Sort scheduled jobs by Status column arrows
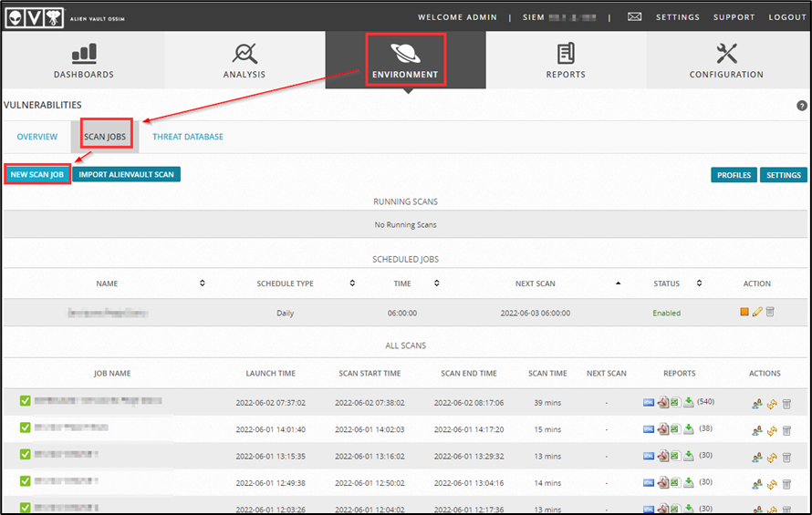 [x=699, y=283]
